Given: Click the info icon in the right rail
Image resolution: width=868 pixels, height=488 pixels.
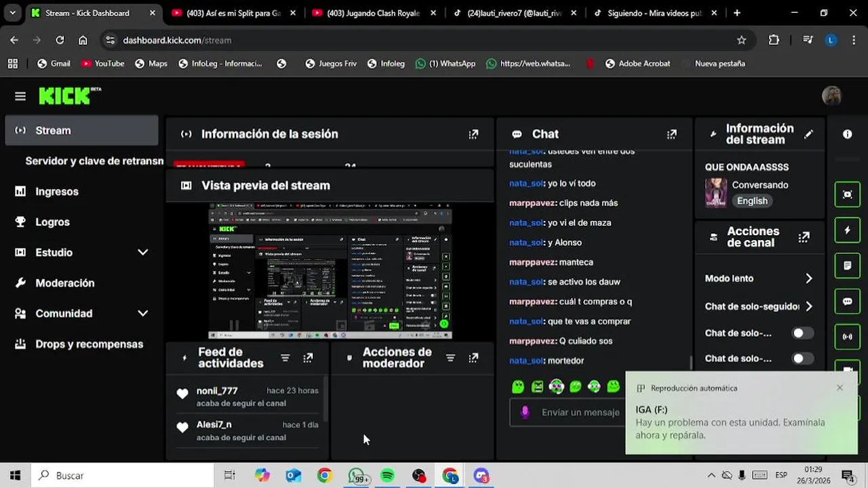Looking at the screenshot, I should [848, 134].
